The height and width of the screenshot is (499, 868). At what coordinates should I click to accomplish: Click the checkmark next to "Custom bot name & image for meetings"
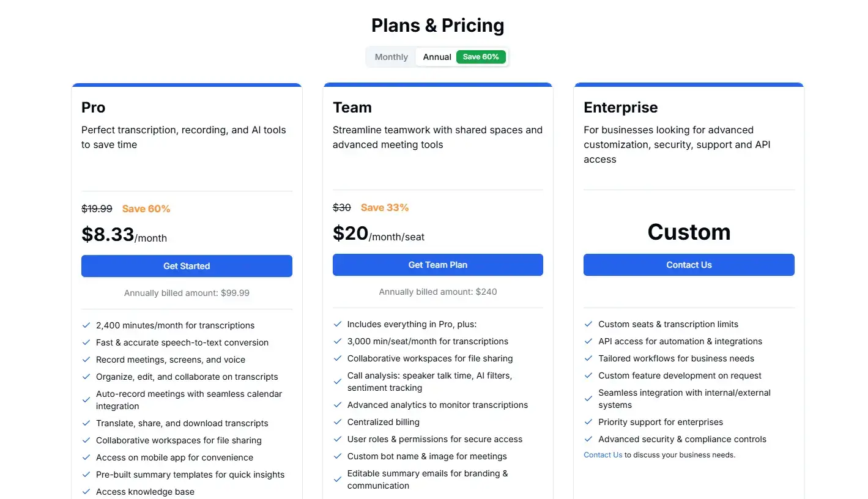click(x=337, y=456)
